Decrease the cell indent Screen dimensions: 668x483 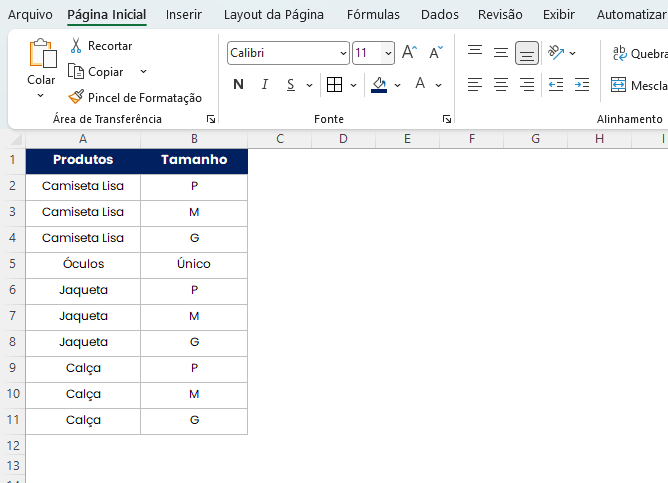click(x=556, y=85)
